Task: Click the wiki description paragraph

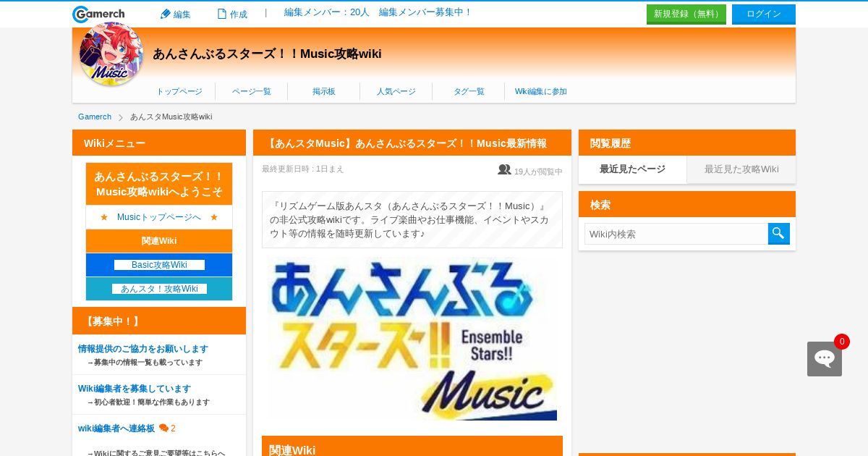Action: click(412, 220)
